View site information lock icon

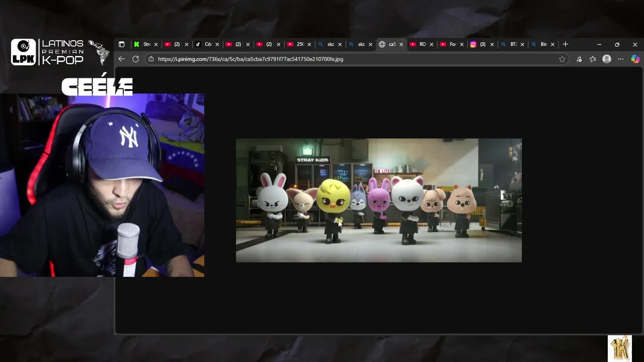pos(150,59)
